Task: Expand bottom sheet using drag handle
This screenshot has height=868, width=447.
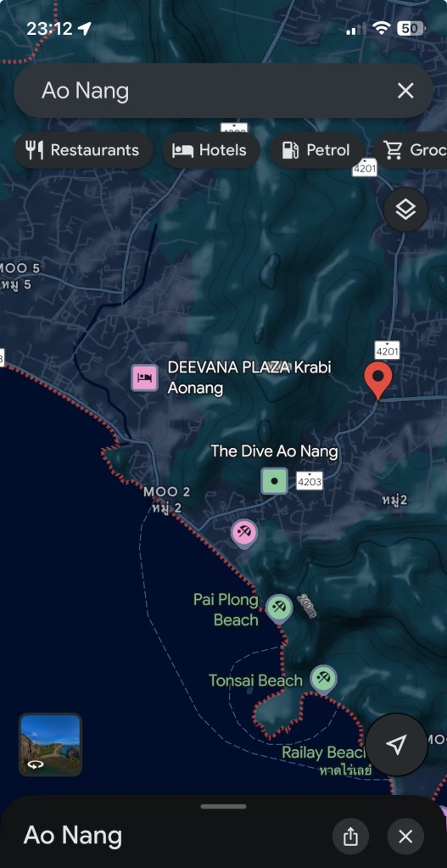Action: coord(224,807)
